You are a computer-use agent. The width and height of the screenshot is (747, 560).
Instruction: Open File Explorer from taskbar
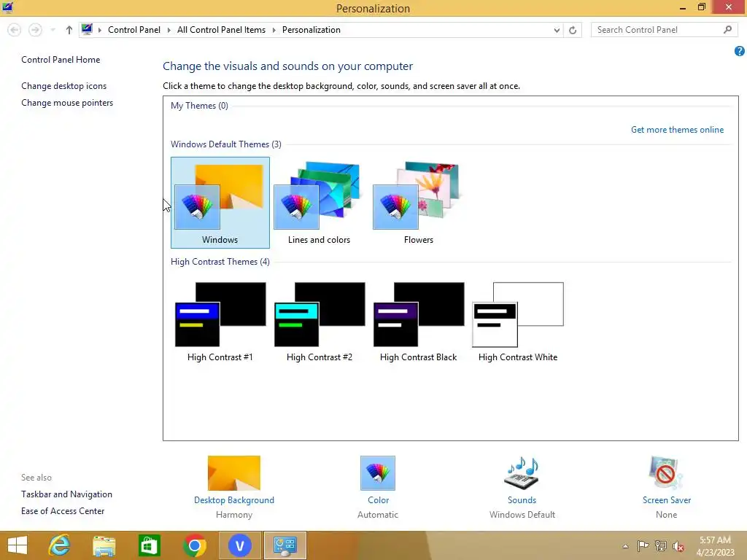[x=104, y=545]
